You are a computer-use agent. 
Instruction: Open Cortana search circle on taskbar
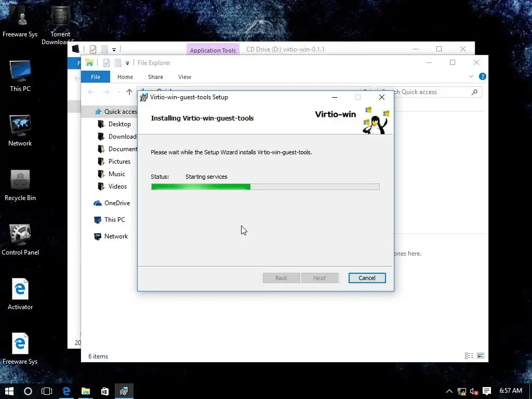tap(28, 391)
